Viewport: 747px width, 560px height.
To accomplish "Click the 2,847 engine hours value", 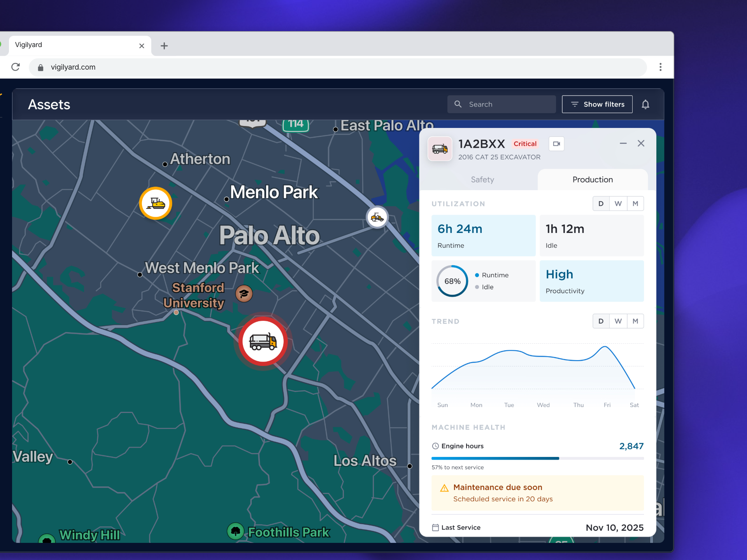I will [631, 446].
